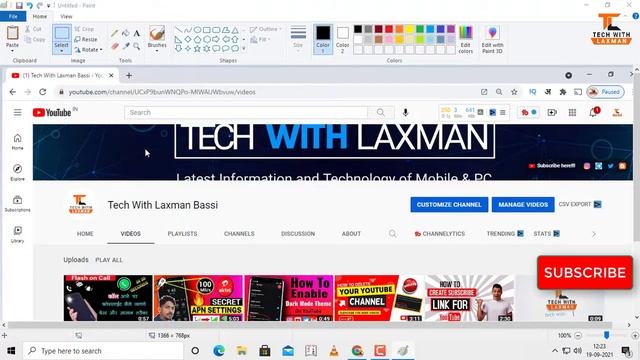640x360 pixels.
Task: Click the browser address bar URL
Action: (x=162, y=92)
